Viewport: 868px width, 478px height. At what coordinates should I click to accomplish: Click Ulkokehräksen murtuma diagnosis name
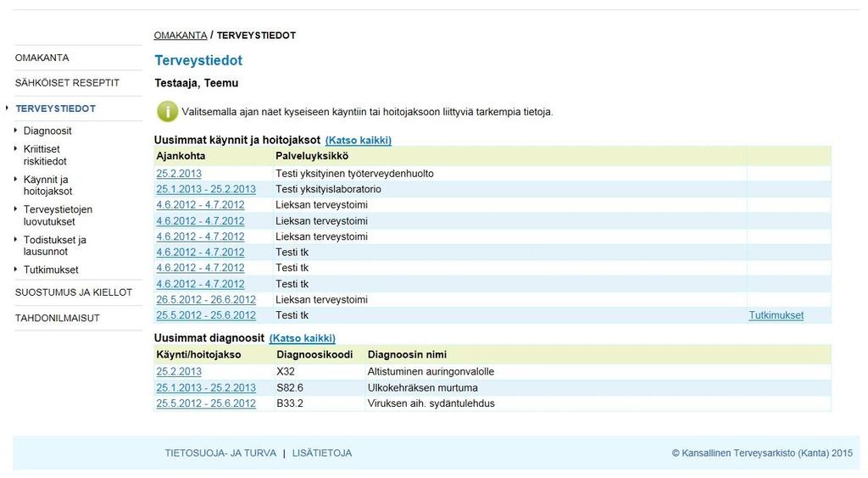pos(422,387)
